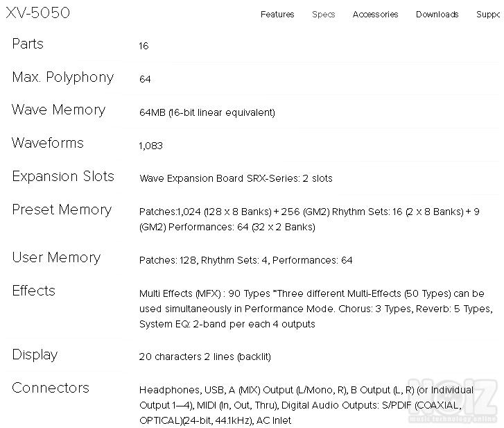Click the 20 characters 2 lines text
This screenshot has width=504, height=428.
[205, 357]
